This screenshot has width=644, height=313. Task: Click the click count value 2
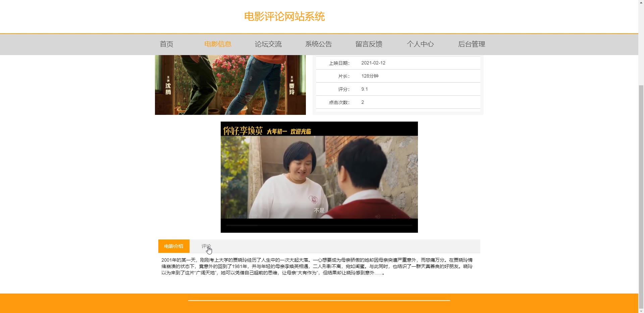(363, 102)
